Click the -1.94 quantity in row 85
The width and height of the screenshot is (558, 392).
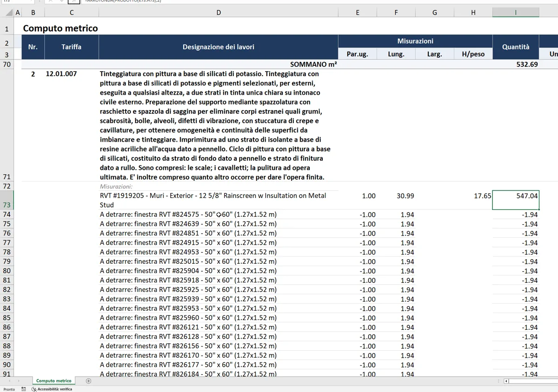point(529,318)
